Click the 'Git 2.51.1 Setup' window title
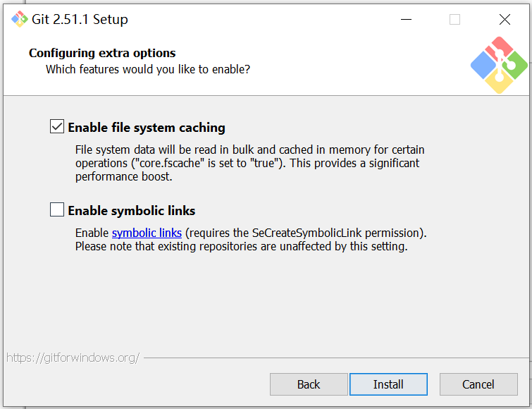The width and height of the screenshot is (532, 409). tap(80, 20)
